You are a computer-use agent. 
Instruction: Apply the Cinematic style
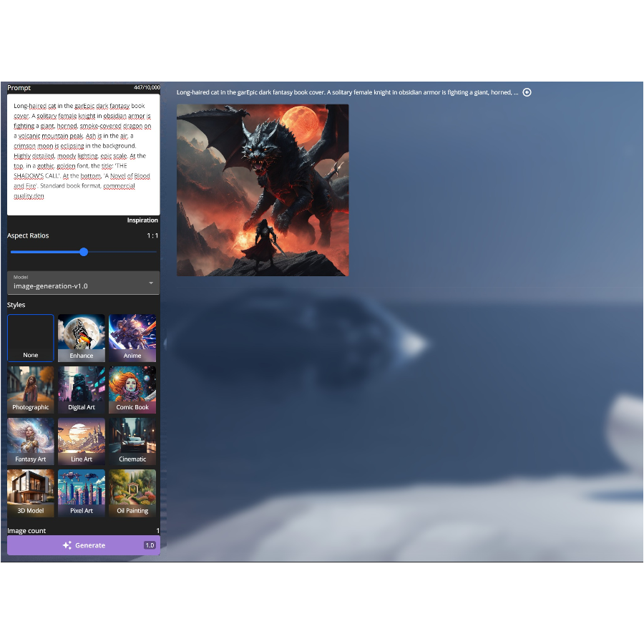coord(132,441)
